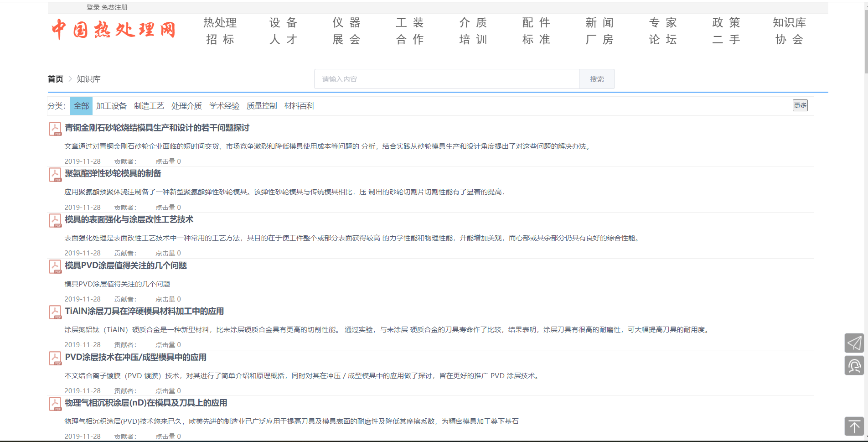Click PDF icon for 聚氨酯弹性砂轮模具的制备

coord(55,175)
